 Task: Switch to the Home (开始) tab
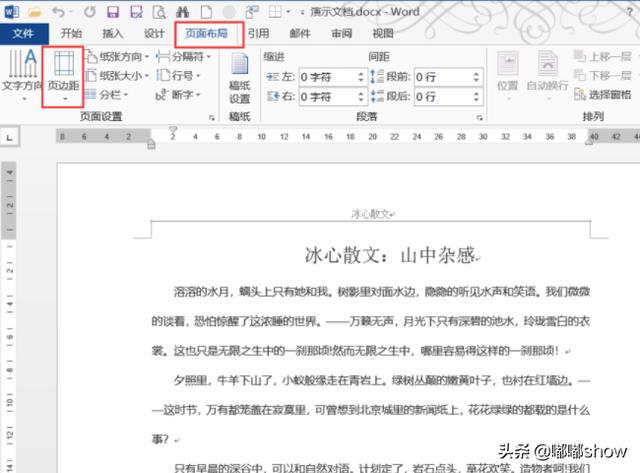pyautogui.click(x=71, y=33)
